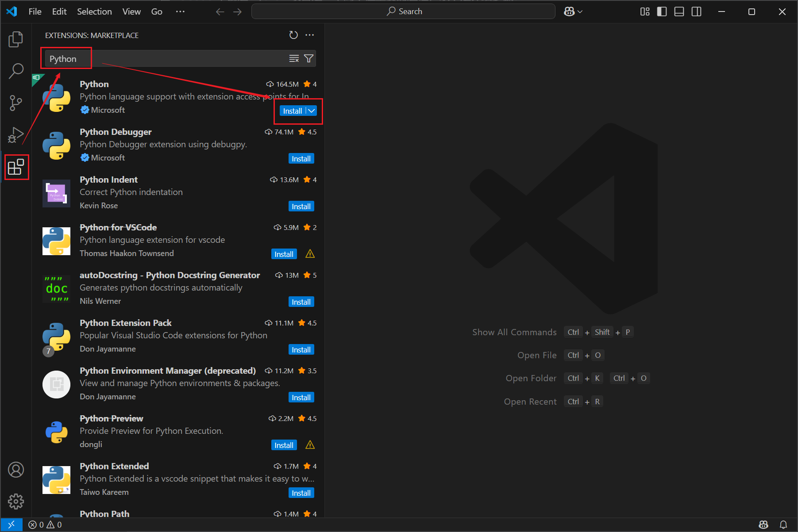
Task: Open the Go menu
Action: [x=157, y=11]
